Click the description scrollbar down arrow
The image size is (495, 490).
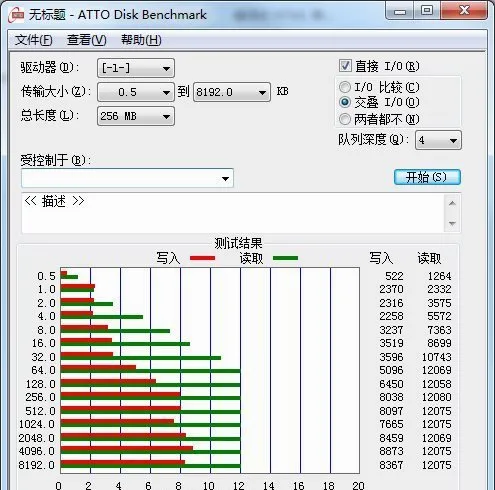pos(452,223)
